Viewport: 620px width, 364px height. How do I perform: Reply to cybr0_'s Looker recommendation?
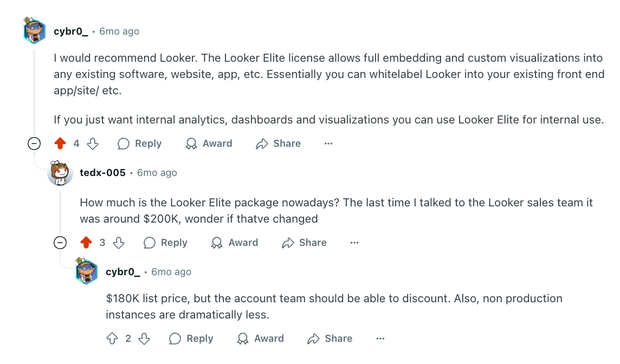[x=138, y=143]
